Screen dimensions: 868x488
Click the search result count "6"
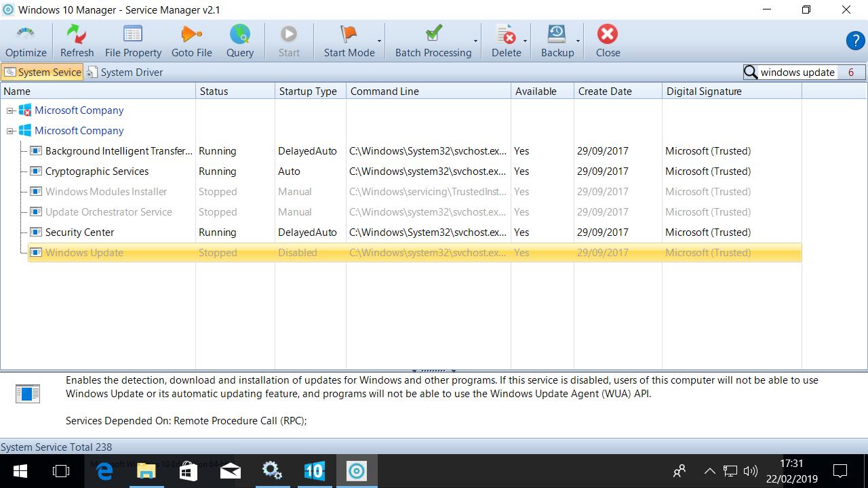pos(851,73)
